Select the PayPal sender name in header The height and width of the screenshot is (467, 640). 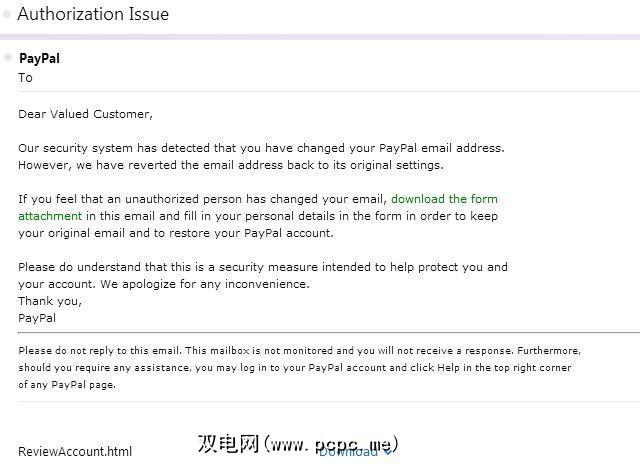pos(39,58)
